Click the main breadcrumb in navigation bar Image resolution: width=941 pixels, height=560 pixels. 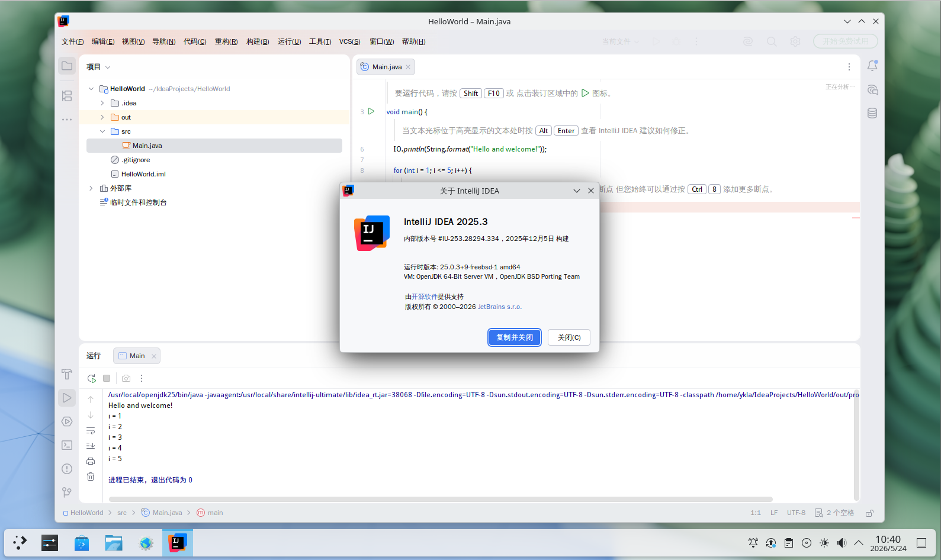pyautogui.click(x=210, y=513)
